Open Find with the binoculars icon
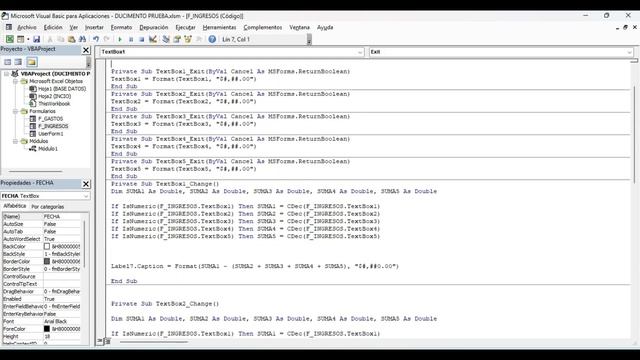Image resolution: width=640 pixels, height=360 pixels. click(x=82, y=39)
